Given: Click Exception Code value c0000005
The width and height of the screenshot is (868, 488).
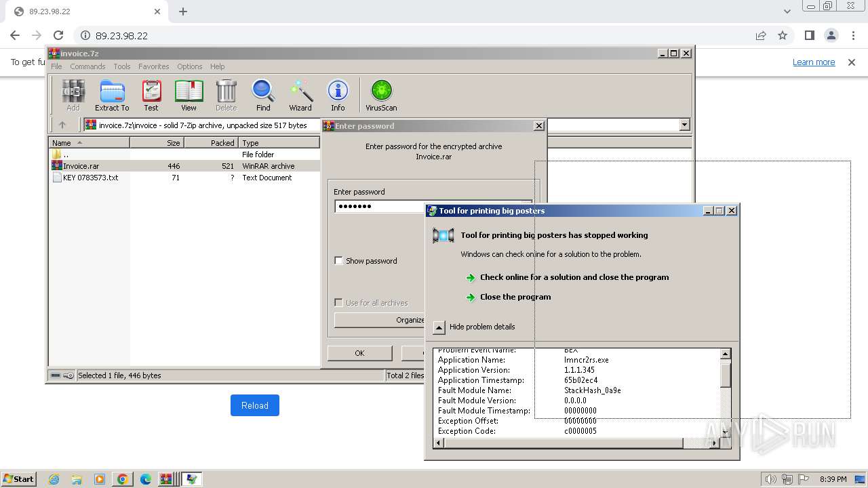Looking at the screenshot, I should pyautogui.click(x=580, y=431).
